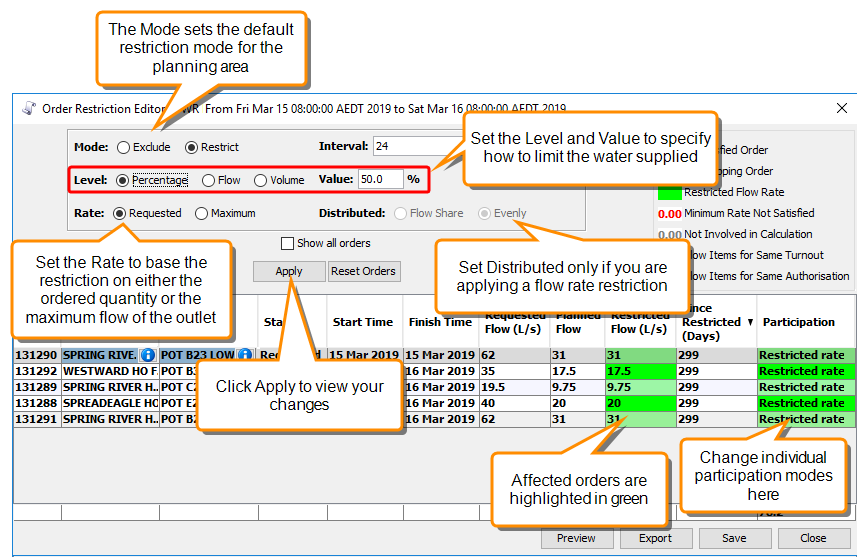Screen dimensions: 857x557
Task: Click the Export button
Action: (655, 538)
